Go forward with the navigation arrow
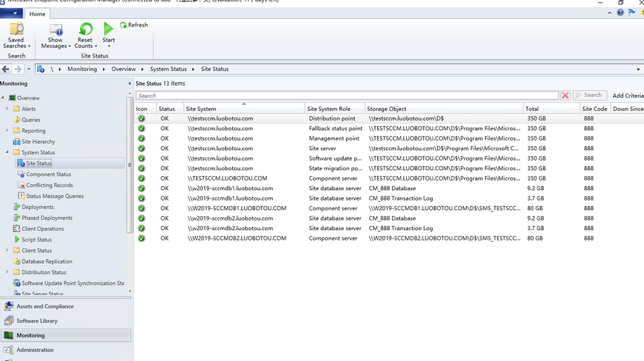This screenshot has width=644, height=361. [x=17, y=69]
